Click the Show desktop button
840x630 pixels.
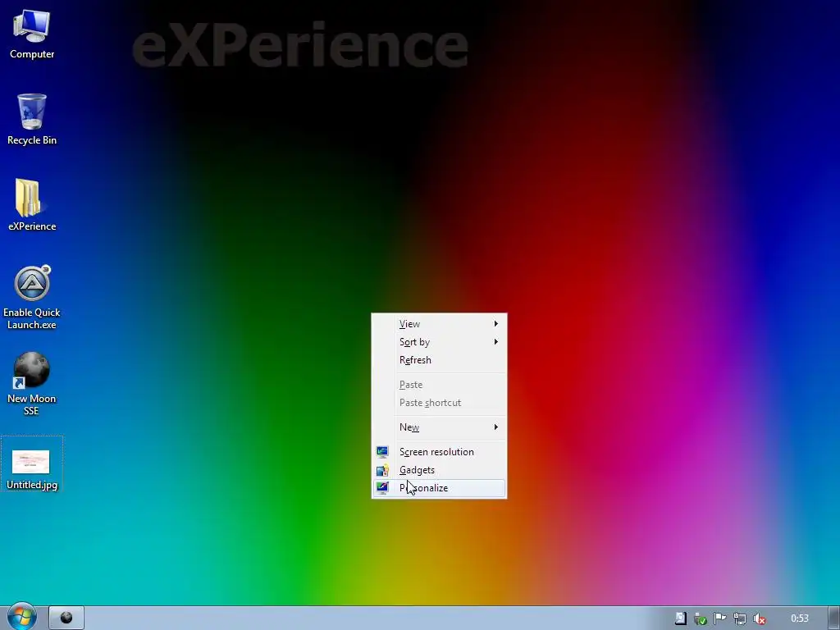(833, 619)
